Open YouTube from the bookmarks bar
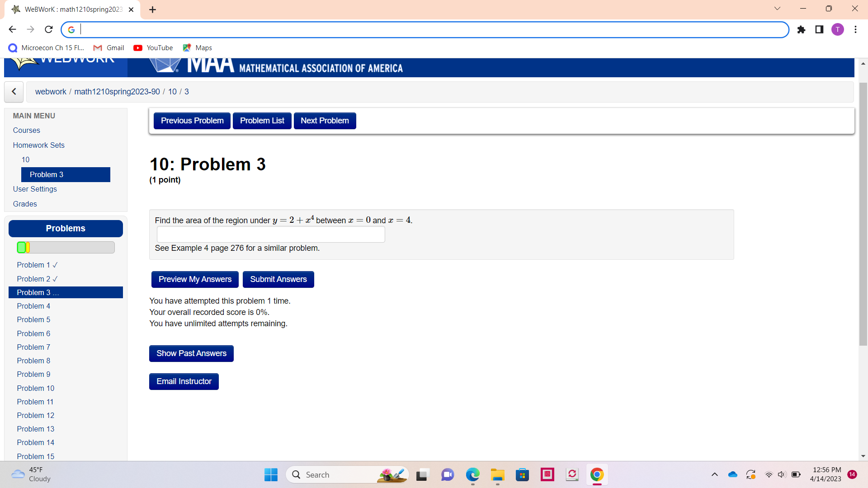The image size is (868, 488). [153, 47]
